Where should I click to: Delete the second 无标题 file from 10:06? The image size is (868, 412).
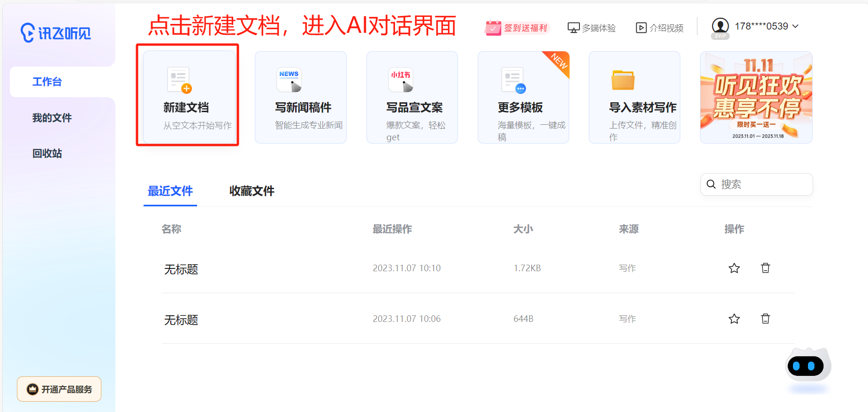[765, 319]
